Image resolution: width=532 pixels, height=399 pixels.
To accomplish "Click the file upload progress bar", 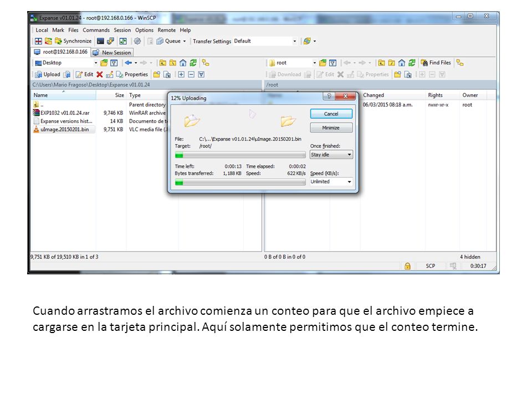I will pos(240,155).
